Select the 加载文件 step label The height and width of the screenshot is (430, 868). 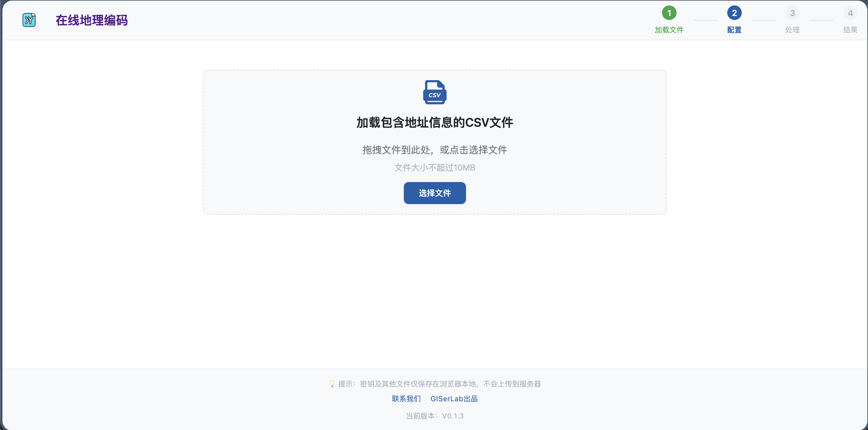(669, 30)
